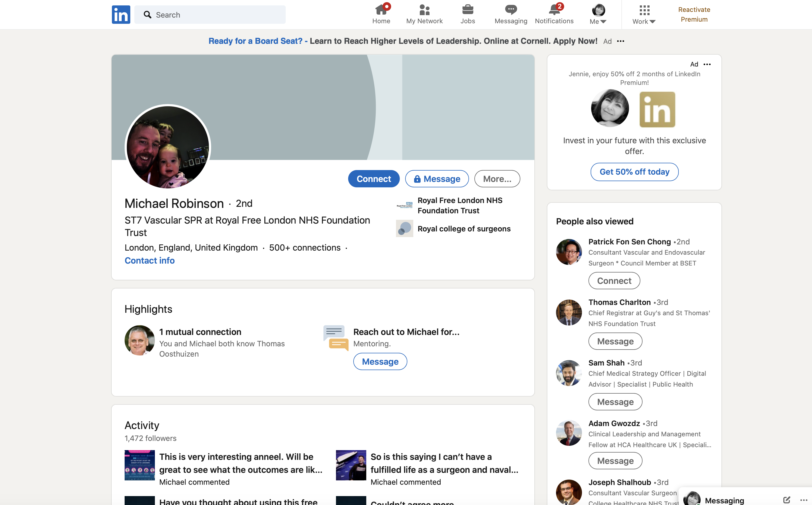Click Message button under Reach out to Michael
The width and height of the screenshot is (812, 505).
[380, 362]
